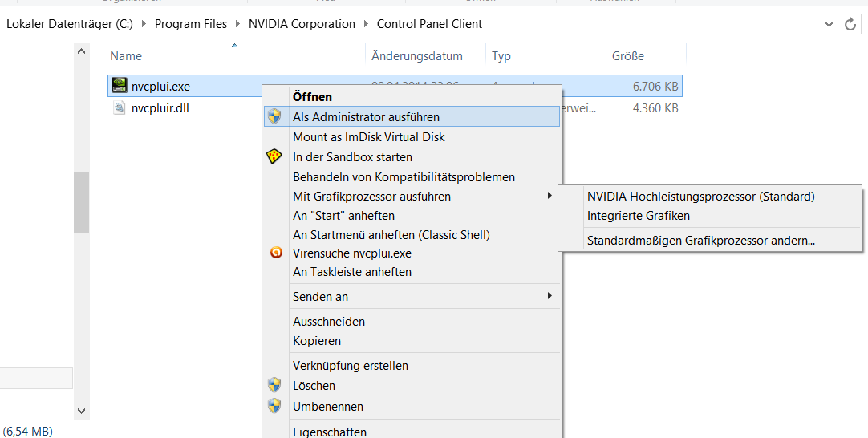
Task: Run Virensuche nvcplui.exe
Action: [412, 253]
